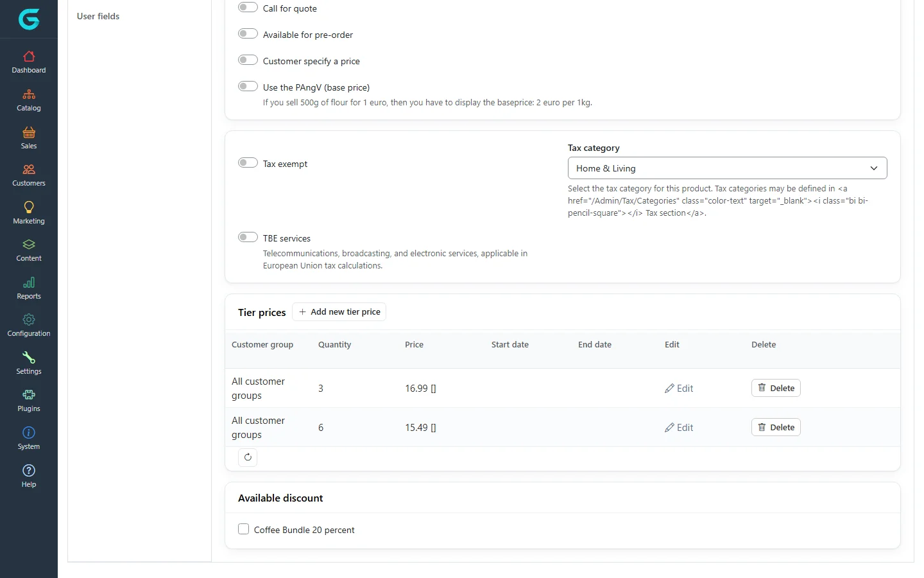Open the Catalog sidebar icon
The image size is (924, 578).
click(x=29, y=94)
